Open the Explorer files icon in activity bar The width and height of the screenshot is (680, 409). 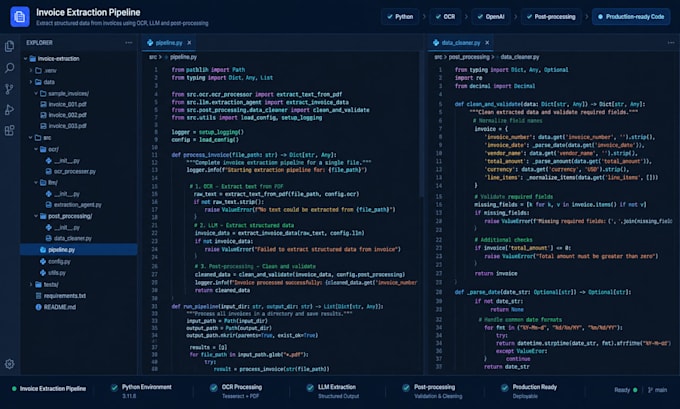coord(9,46)
